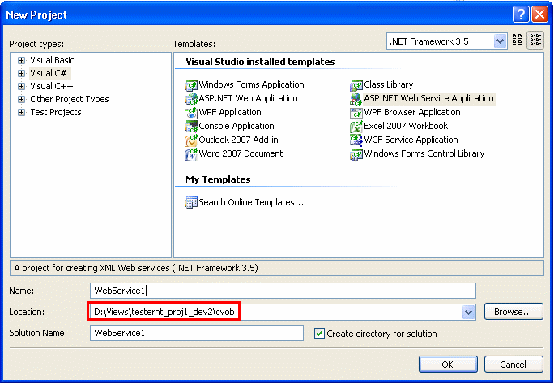Viewport: 553px width, 383px height.
Task: Pick the WPF Browser Application icon
Action: [356, 113]
